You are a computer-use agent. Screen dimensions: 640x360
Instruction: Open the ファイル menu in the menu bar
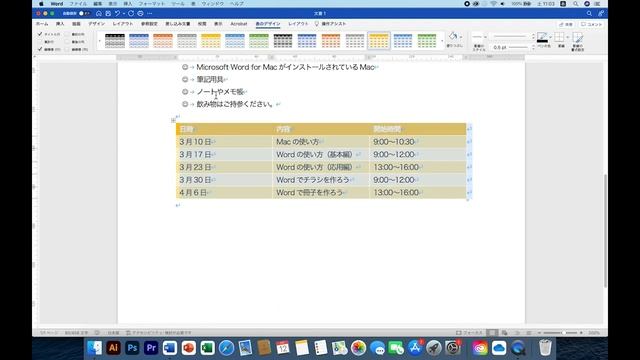click(x=78, y=4)
